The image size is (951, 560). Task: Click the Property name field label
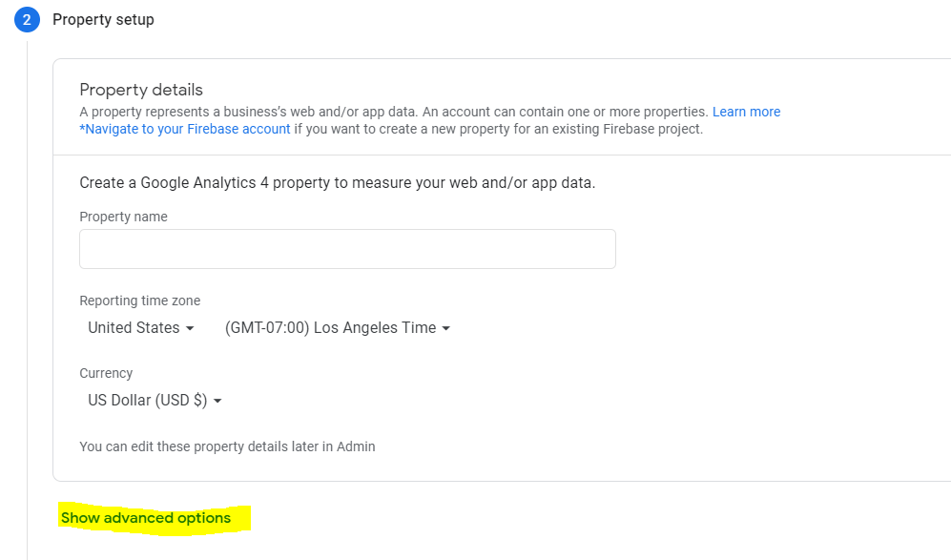123,217
